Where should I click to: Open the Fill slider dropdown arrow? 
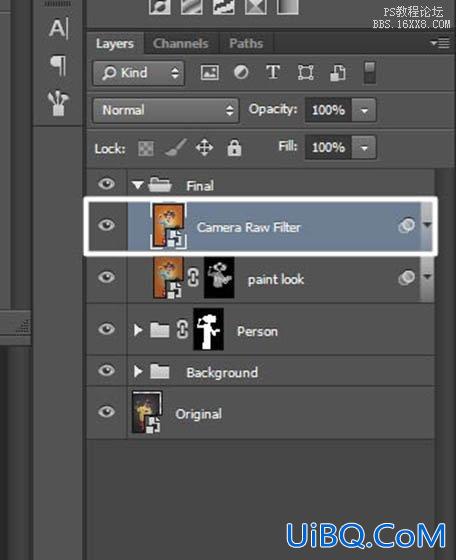coord(364,148)
